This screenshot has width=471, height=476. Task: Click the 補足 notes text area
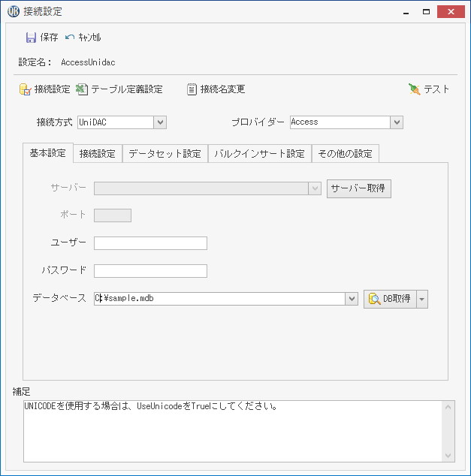(232, 432)
